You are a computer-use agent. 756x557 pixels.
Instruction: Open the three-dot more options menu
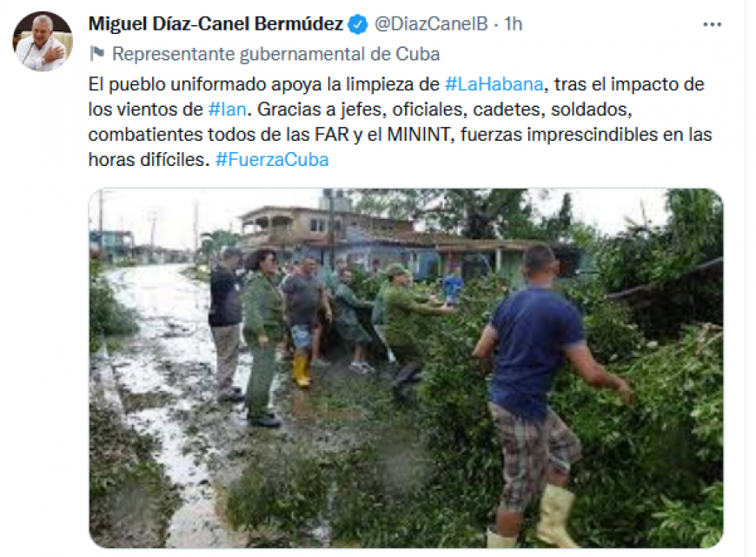click(712, 24)
